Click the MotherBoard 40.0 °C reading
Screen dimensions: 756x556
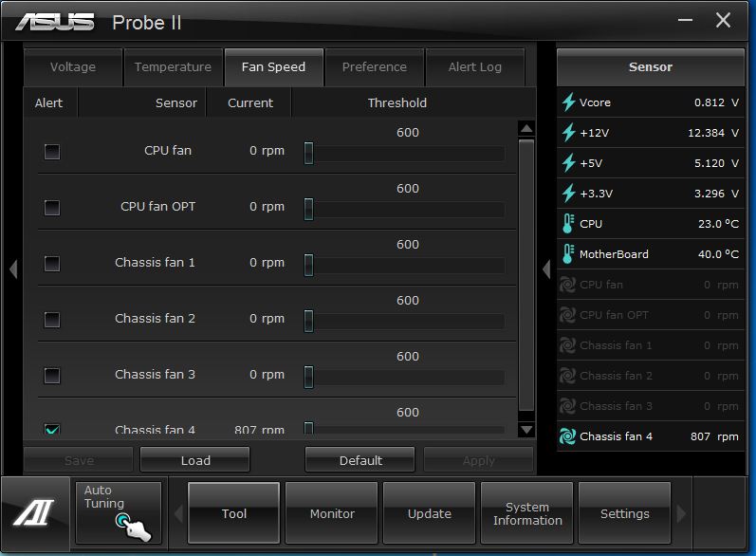[718, 254]
